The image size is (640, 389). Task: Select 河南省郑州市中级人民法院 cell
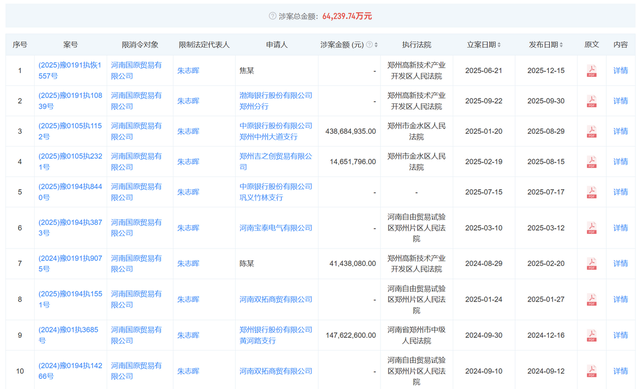[416, 335]
